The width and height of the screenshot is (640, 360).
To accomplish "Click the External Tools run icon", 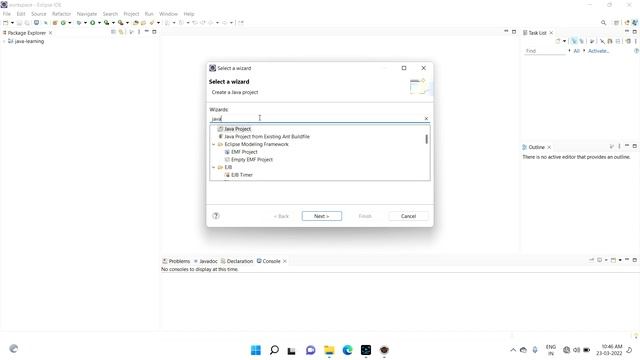I will tap(120, 23).
